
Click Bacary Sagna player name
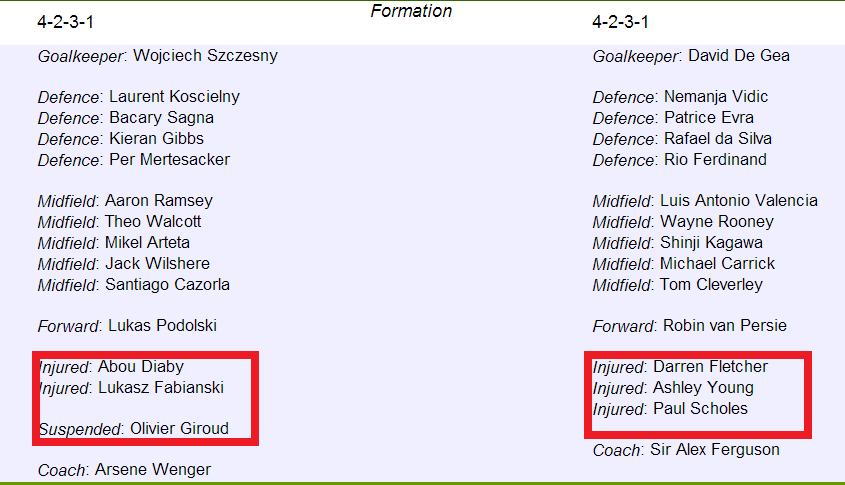[161, 118]
